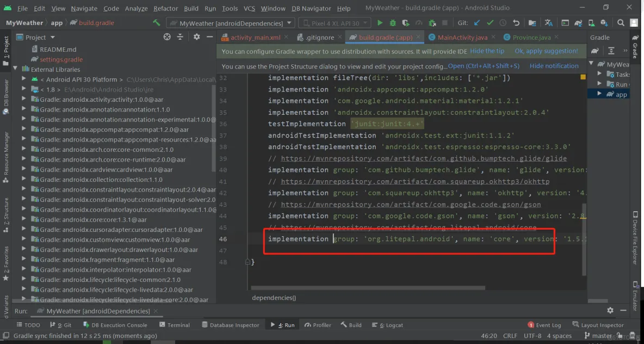Open the Pixel 4 XL API 30 device dropdown
The height and width of the screenshot is (344, 644).
335,23
